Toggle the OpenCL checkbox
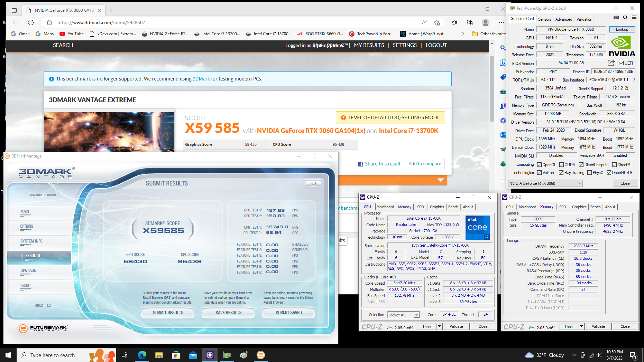This screenshot has width=644, height=362. click(x=539, y=165)
